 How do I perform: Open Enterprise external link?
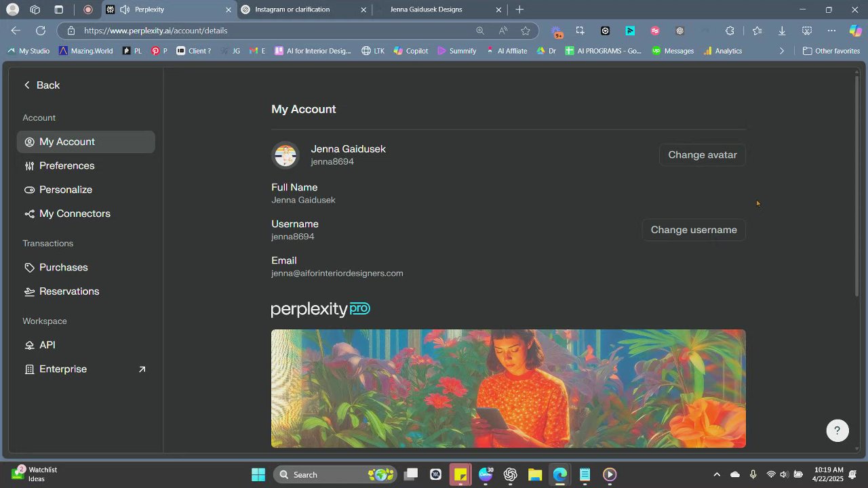click(86, 369)
